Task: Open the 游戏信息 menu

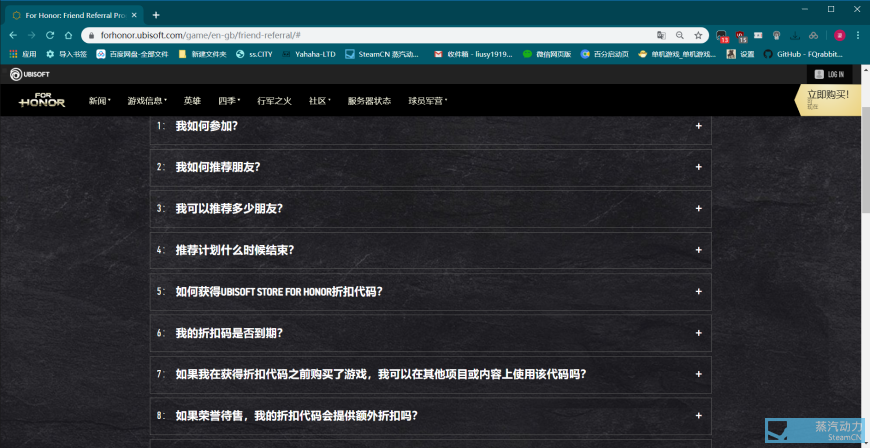Action: tap(147, 101)
